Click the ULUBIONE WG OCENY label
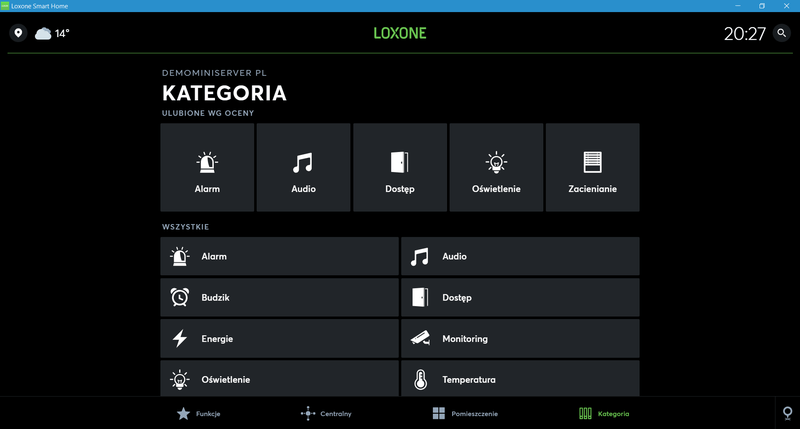Image resolution: width=800 pixels, height=429 pixels. click(x=208, y=113)
